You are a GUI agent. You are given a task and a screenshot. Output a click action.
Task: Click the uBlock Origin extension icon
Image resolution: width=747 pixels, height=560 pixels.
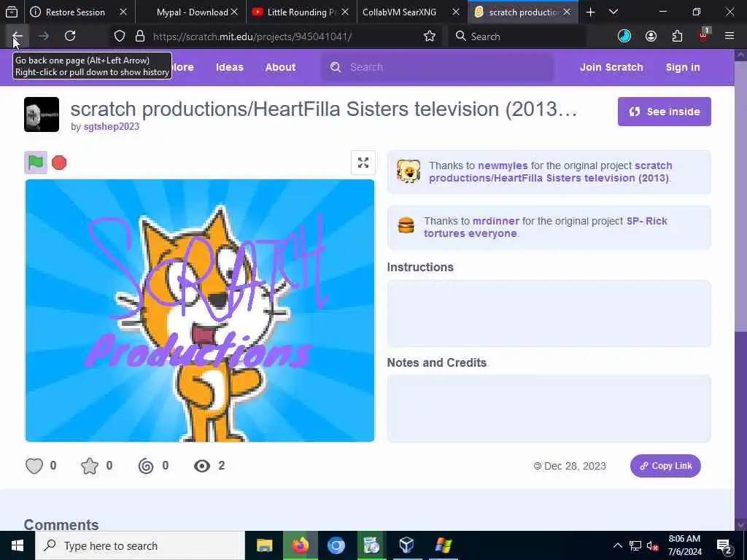(704, 35)
